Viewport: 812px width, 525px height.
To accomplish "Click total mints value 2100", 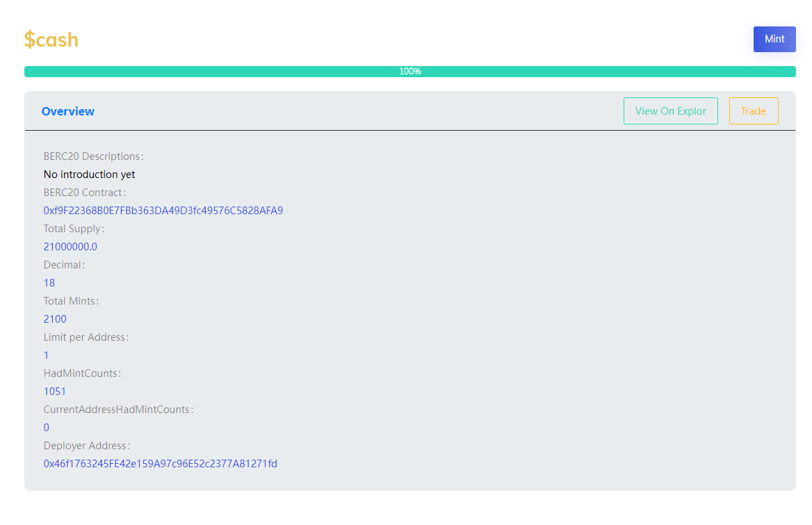I will pyautogui.click(x=55, y=319).
